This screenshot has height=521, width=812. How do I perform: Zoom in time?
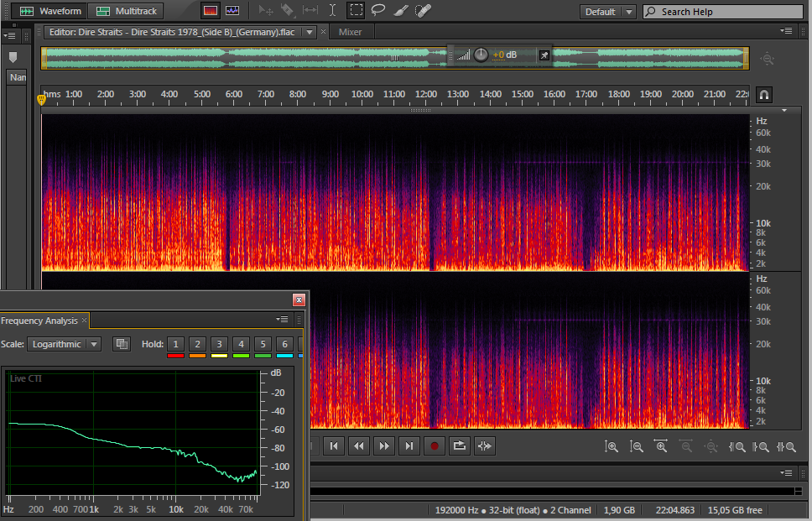[x=661, y=445]
